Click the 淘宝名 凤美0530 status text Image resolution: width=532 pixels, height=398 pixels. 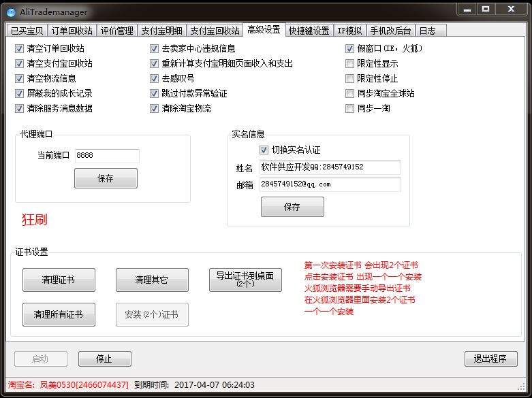click(68, 385)
